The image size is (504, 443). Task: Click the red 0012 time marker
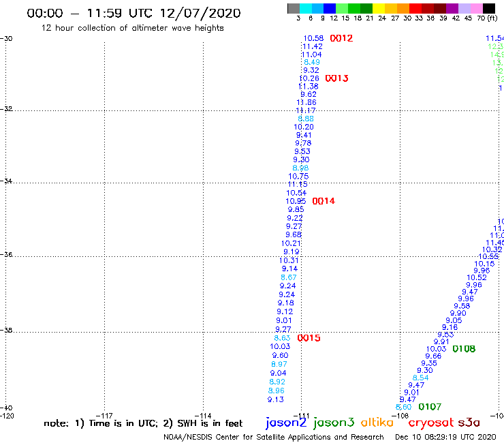(x=341, y=38)
